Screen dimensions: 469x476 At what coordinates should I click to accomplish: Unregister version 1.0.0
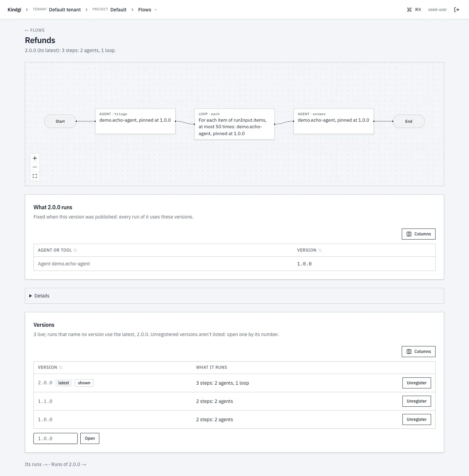pos(417,419)
